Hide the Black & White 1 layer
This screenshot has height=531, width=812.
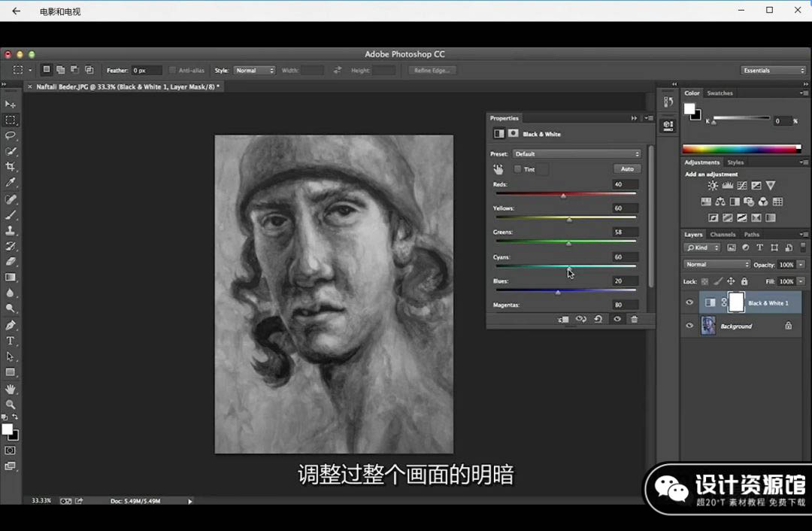689,302
